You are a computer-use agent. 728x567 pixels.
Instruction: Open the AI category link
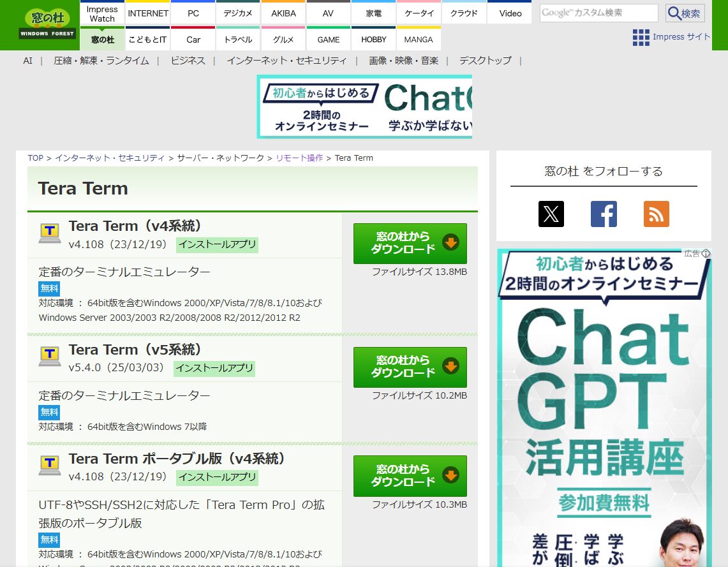coord(27,61)
